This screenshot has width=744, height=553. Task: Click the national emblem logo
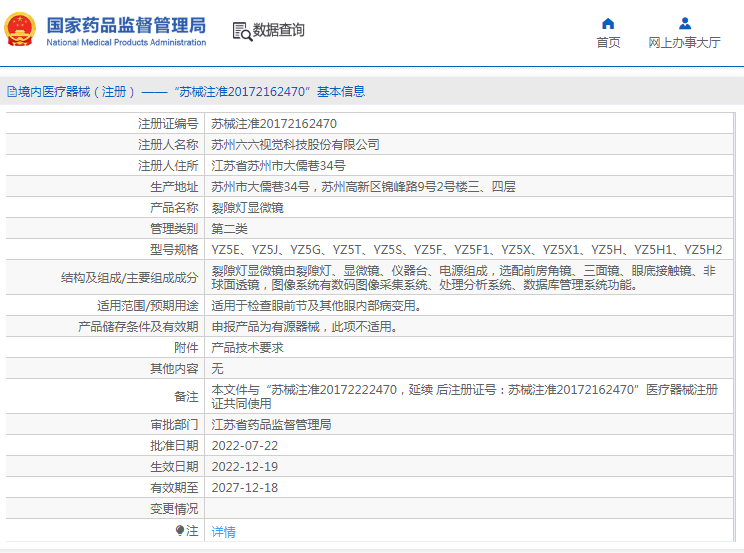pyautogui.click(x=20, y=30)
